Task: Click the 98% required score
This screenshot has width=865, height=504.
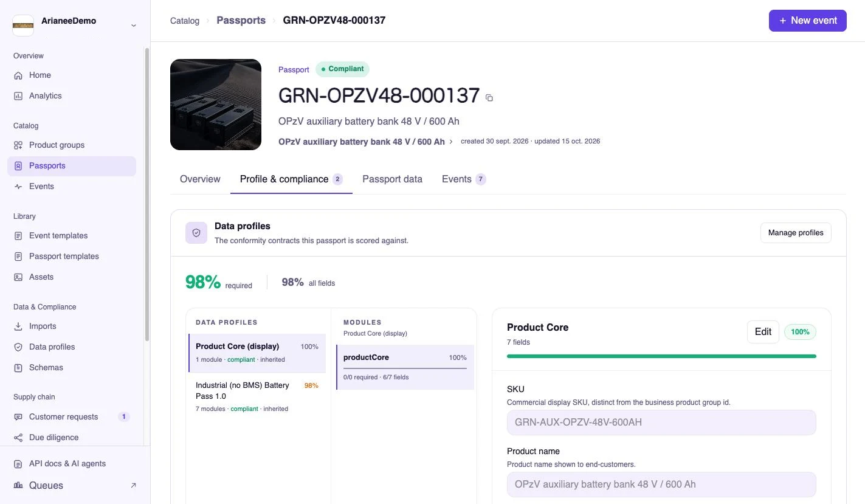Action: [203, 282]
